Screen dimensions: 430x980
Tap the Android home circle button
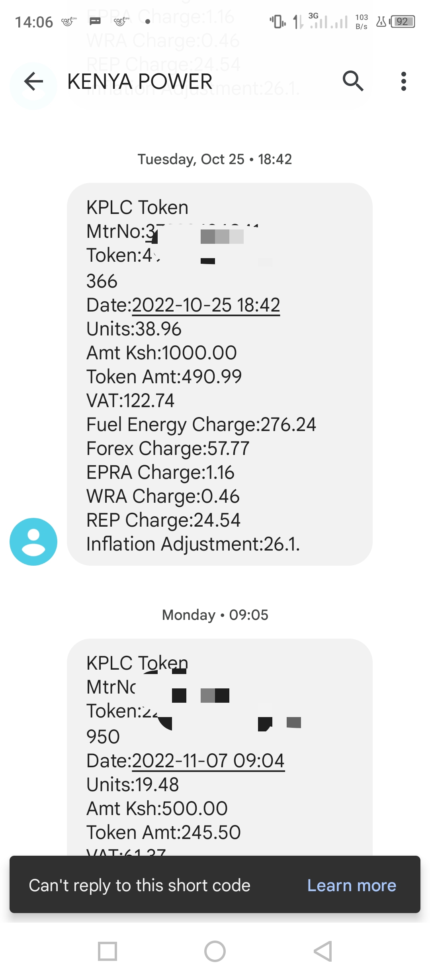(215, 951)
